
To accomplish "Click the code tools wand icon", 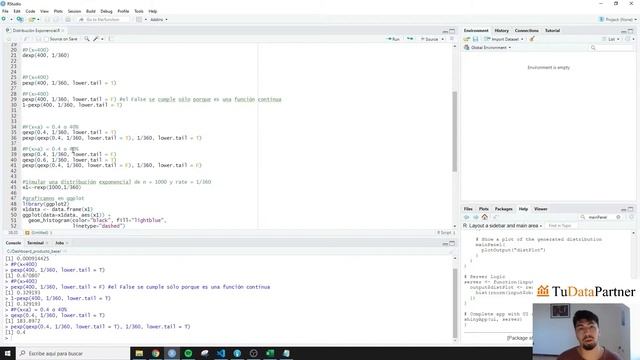I will [x=96, y=39].
